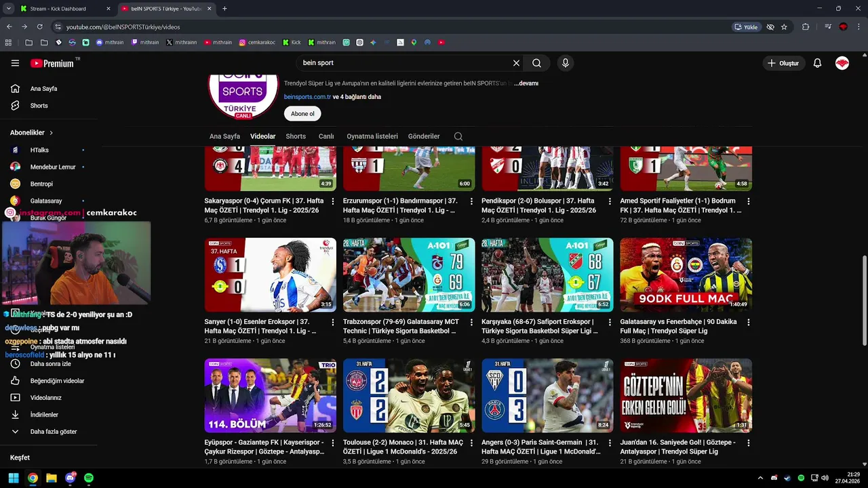Open the Twitch mithrain bookmark

click(145, 42)
